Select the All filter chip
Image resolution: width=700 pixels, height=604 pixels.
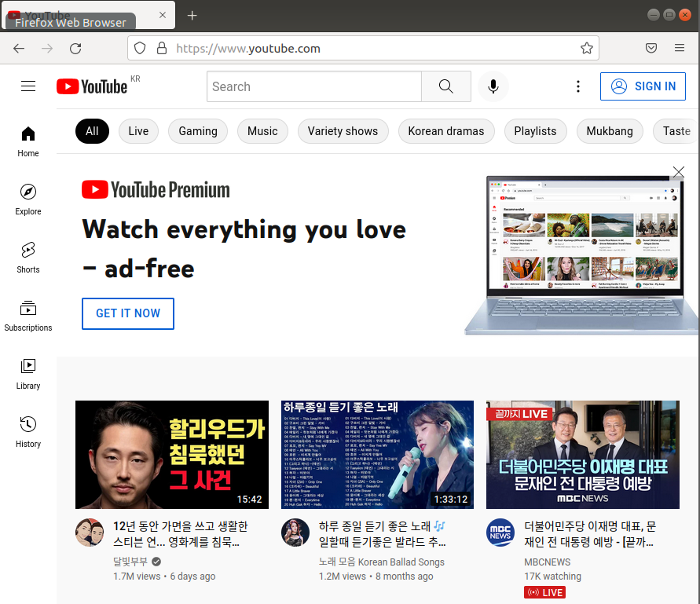click(x=92, y=131)
